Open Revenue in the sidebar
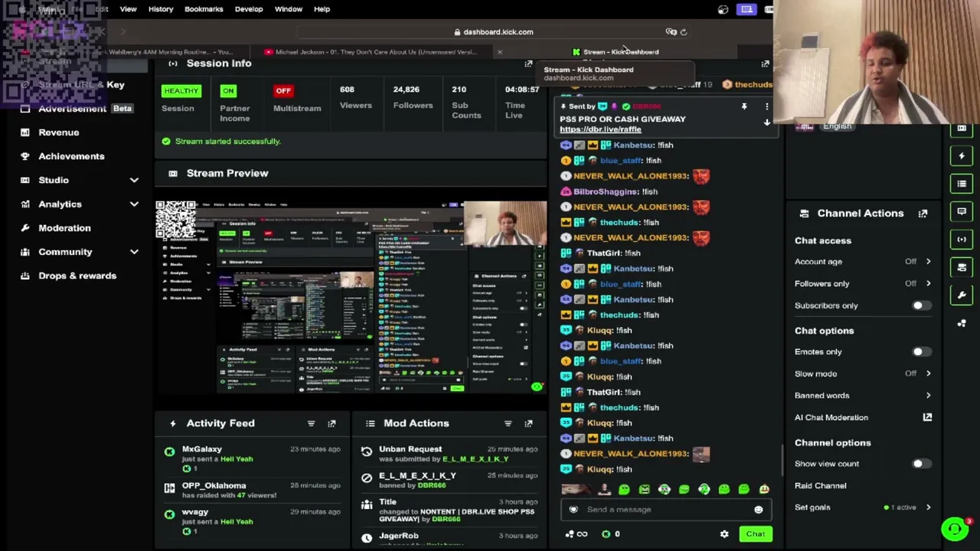Image resolution: width=980 pixels, height=551 pixels. click(x=59, y=132)
